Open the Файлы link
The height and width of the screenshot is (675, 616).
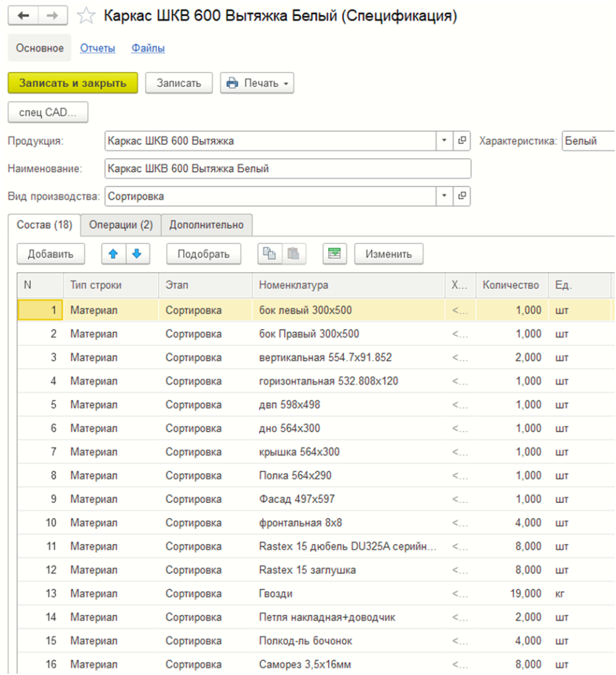(x=148, y=48)
